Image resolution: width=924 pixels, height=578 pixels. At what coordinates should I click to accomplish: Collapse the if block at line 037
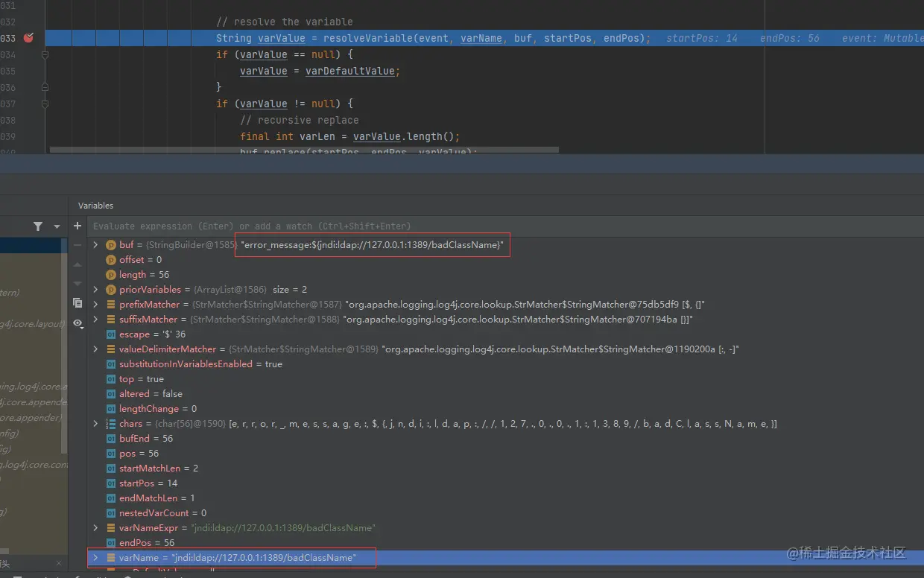[x=45, y=104]
